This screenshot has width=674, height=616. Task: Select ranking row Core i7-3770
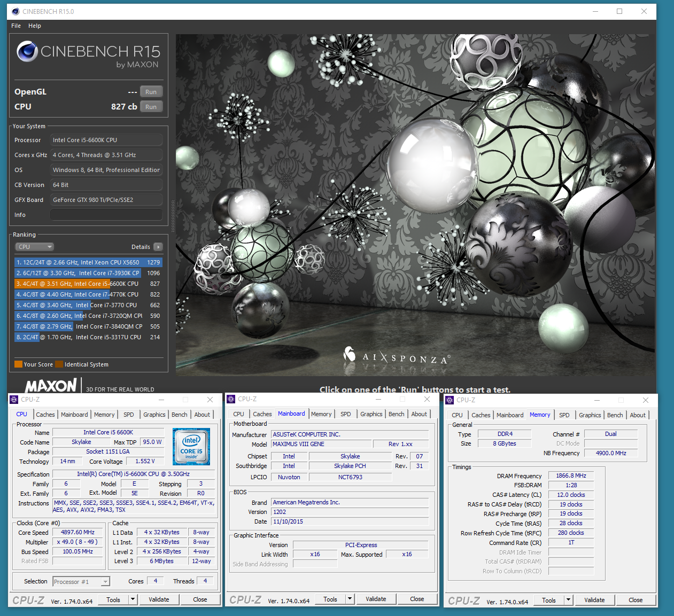pos(88,305)
